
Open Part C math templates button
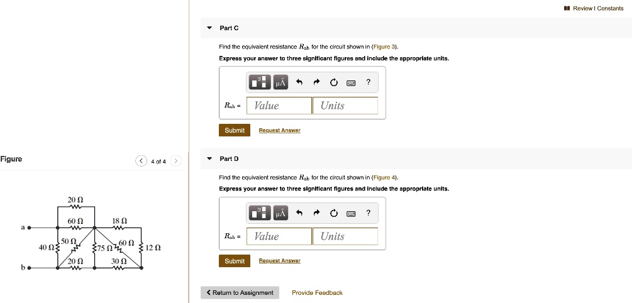259,82
